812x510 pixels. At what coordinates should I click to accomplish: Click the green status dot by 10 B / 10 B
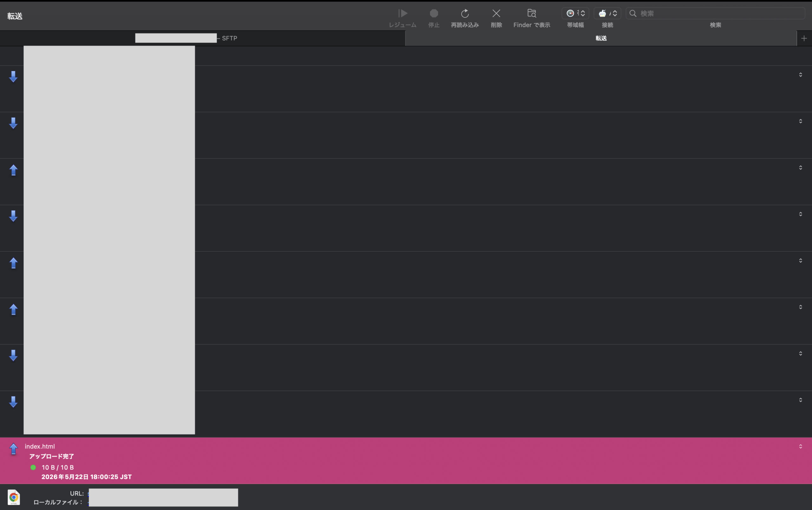tap(33, 467)
